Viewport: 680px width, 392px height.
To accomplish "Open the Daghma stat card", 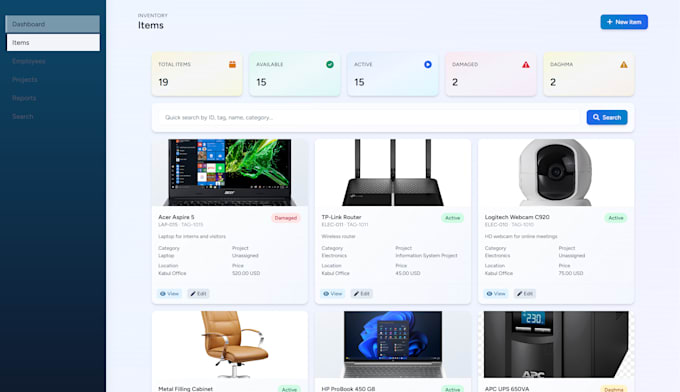I will coord(589,75).
